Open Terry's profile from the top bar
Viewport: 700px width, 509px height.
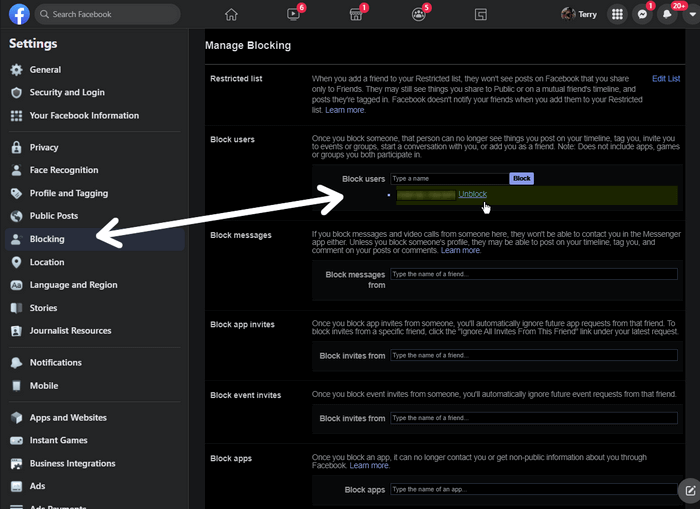pyautogui.click(x=579, y=14)
